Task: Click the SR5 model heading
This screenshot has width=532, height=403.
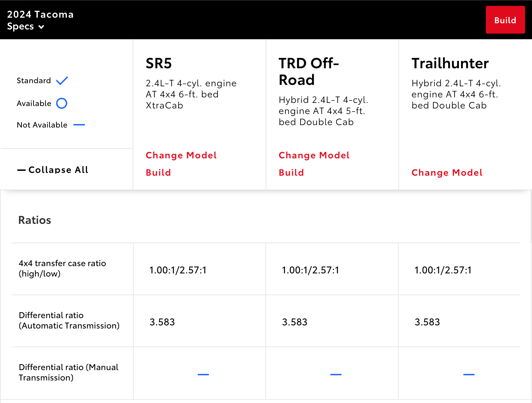Action: (x=159, y=63)
